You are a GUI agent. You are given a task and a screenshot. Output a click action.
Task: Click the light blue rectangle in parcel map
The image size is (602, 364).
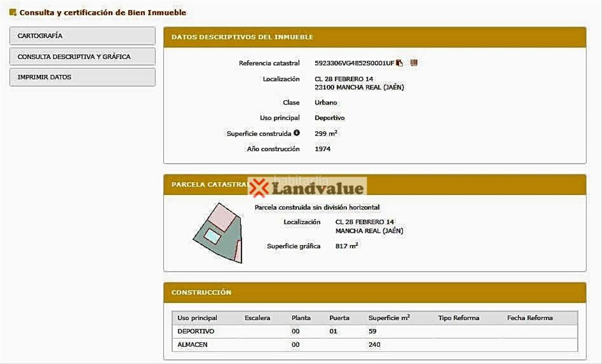(212, 236)
